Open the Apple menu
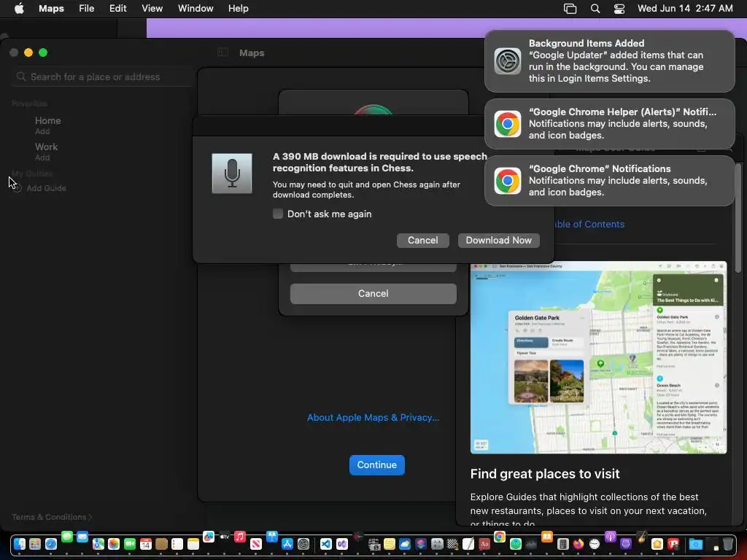 coord(18,9)
